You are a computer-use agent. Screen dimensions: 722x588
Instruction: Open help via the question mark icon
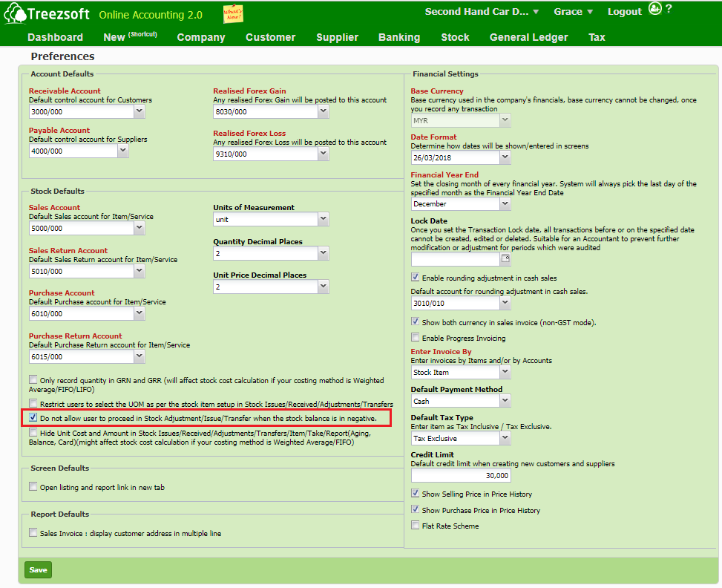click(x=669, y=9)
